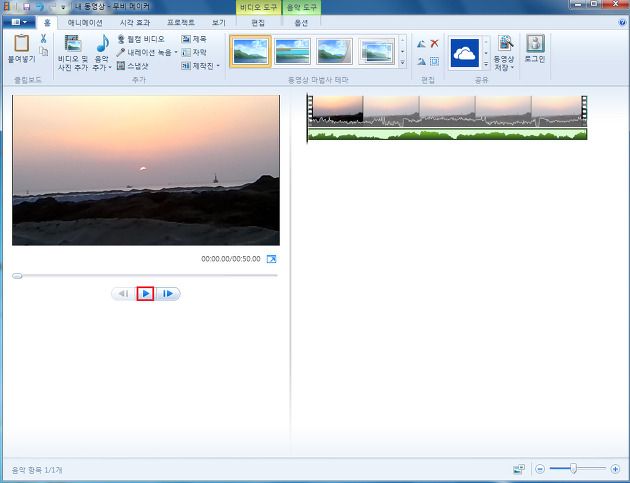Open the View (보기) tab

(219, 23)
